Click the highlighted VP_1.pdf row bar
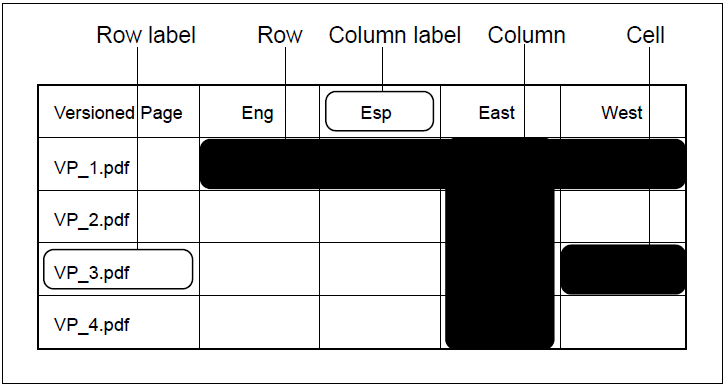 (x=442, y=164)
